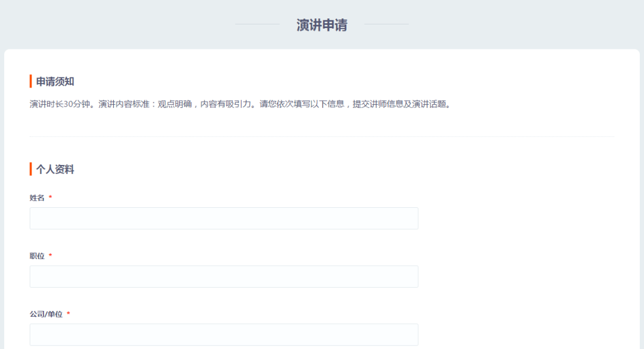Select the 公司/单位 input field
644x349 pixels.
(224, 335)
